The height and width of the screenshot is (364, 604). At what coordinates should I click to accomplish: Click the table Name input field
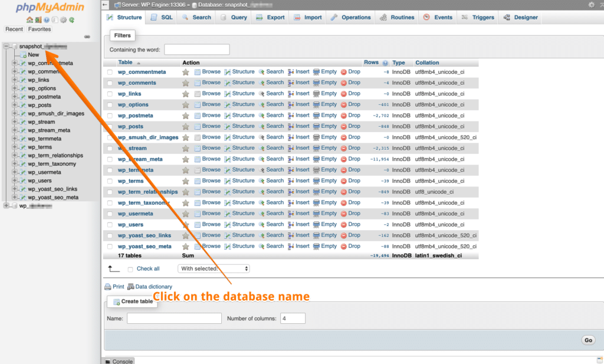click(x=174, y=318)
